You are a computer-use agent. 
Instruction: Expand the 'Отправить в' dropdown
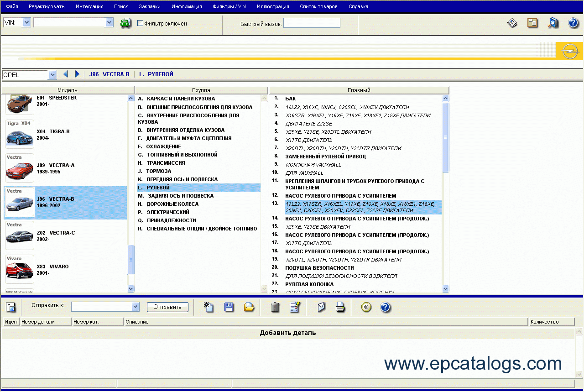click(x=135, y=307)
